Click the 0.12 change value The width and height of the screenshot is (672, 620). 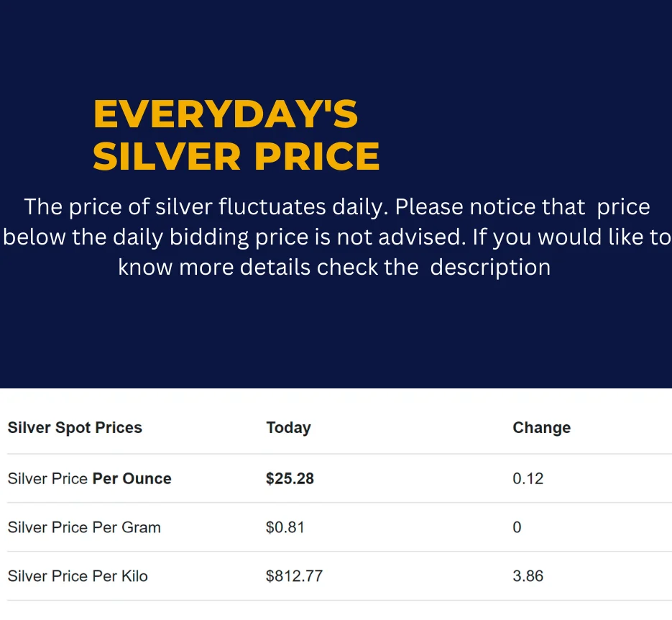[528, 478]
